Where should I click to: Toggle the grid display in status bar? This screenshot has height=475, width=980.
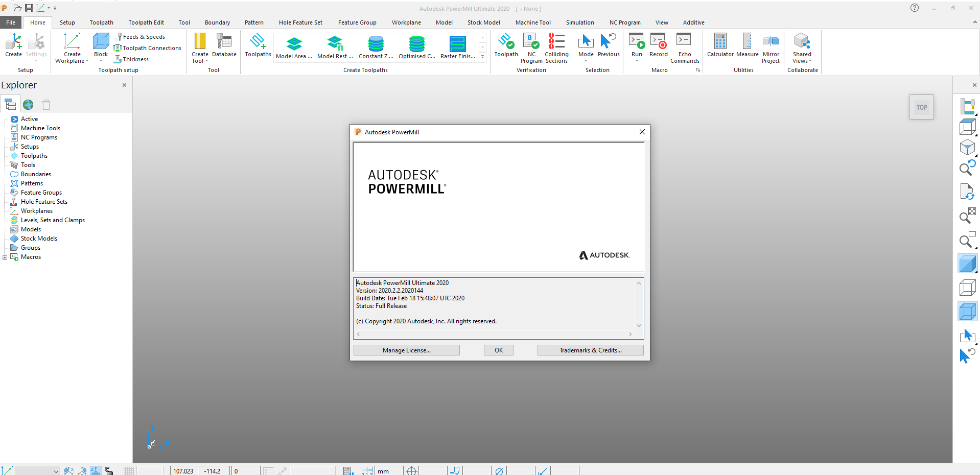point(129,471)
